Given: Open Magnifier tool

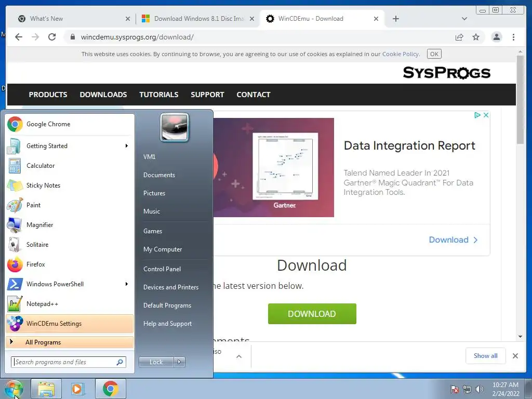Looking at the screenshot, I should (70, 224).
